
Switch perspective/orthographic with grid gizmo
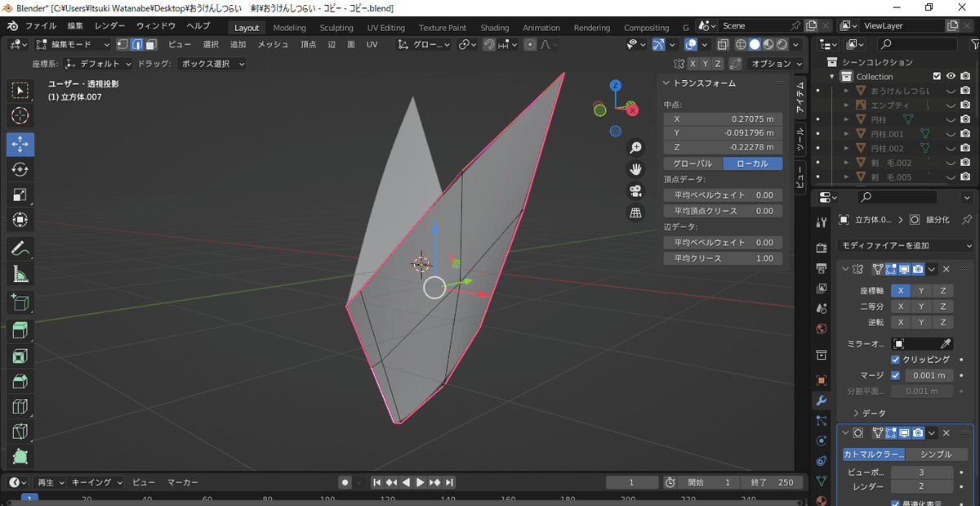coord(635,213)
